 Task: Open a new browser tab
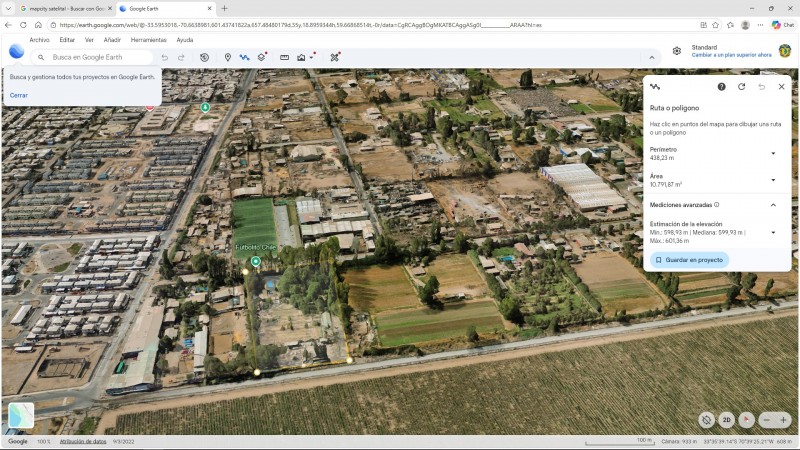coord(224,9)
